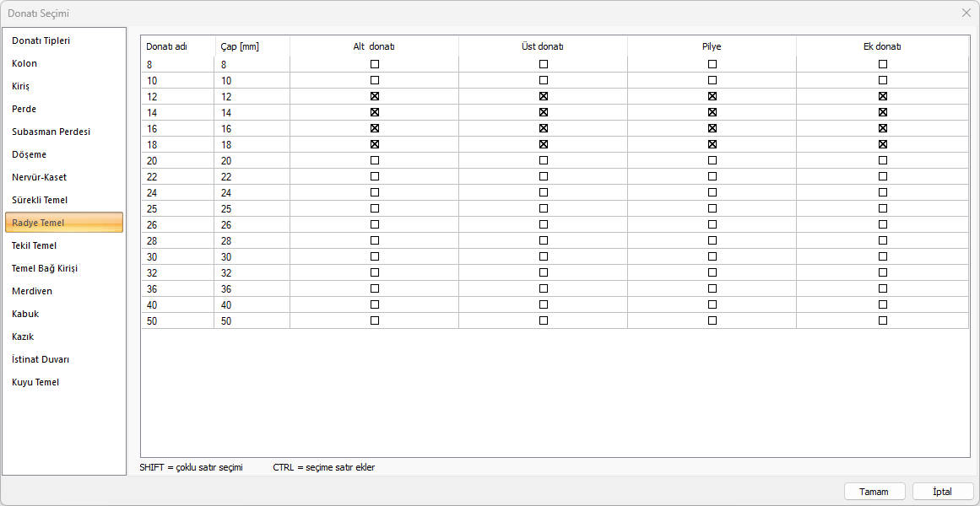
Task: Tick Üst donatı box for rebar 50
Action: (x=544, y=320)
